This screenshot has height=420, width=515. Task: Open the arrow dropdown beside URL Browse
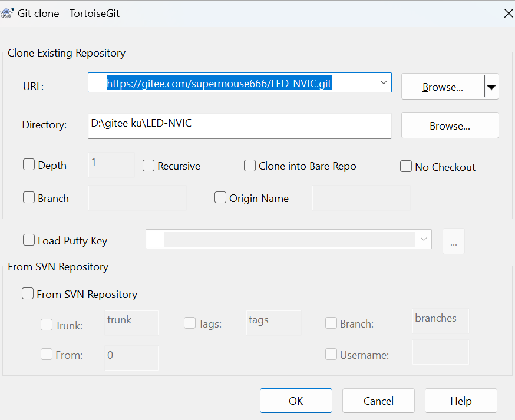click(491, 87)
